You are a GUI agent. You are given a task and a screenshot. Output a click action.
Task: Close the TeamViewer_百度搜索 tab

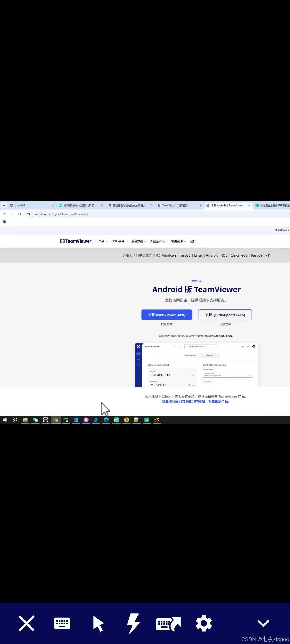coord(200,206)
